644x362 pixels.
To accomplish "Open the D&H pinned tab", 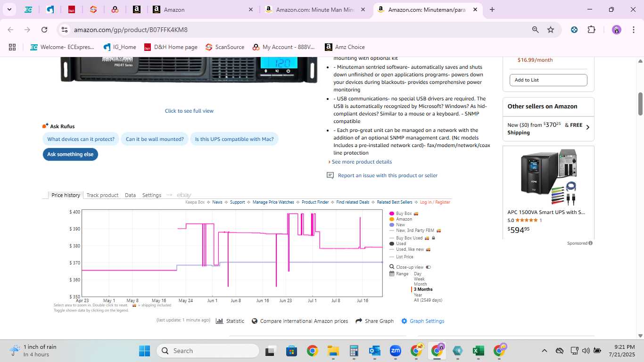I will coord(72,9).
